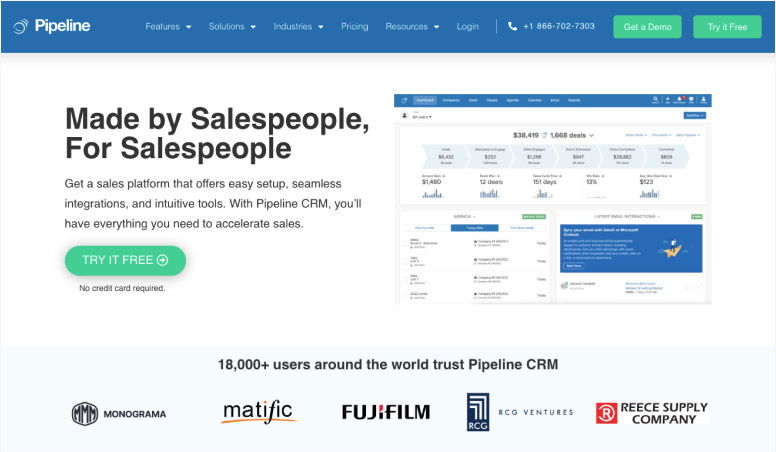Open the All users dropdown in preview

pos(422,117)
